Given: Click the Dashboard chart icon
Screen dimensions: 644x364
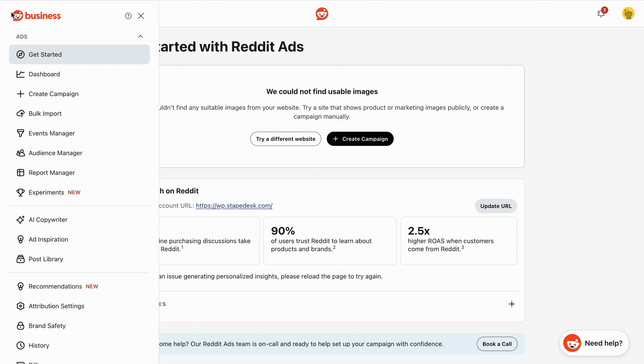Looking at the screenshot, I should coord(21,74).
